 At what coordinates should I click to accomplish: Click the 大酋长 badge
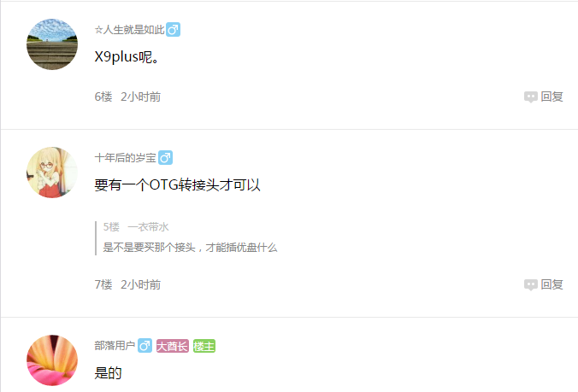point(173,346)
